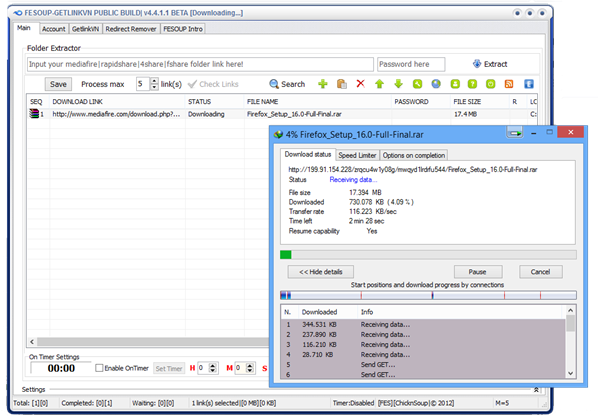The image size is (598, 416).
Task: Pause the Firefox download
Action: point(477,271)
